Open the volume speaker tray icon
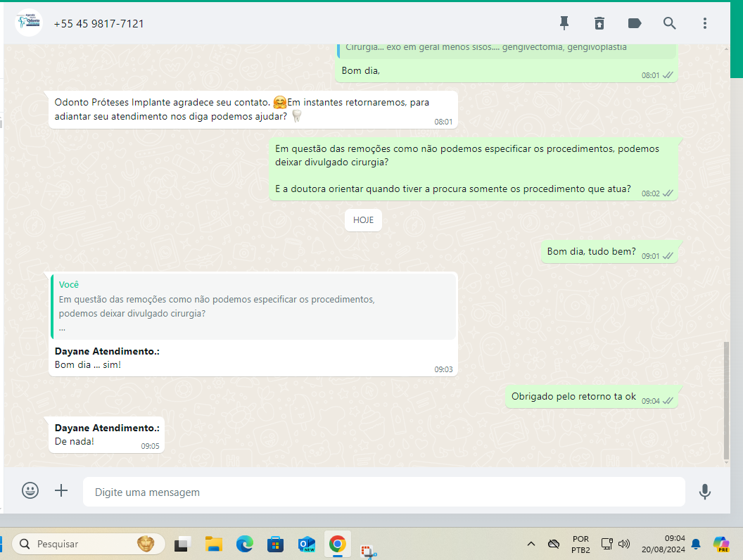743x560 pixels. (x=624, y=544)
